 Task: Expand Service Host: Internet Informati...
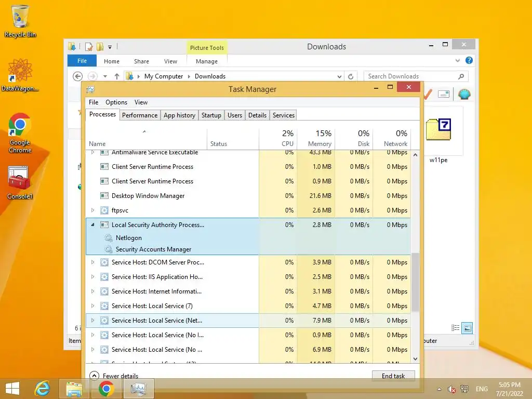[x=92, y=291]
